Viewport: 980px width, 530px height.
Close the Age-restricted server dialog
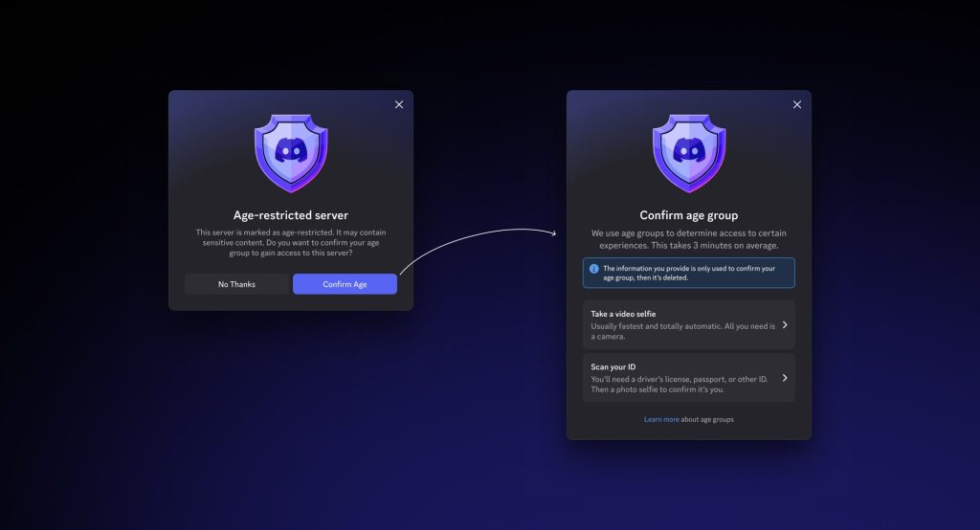click(399, 104)
